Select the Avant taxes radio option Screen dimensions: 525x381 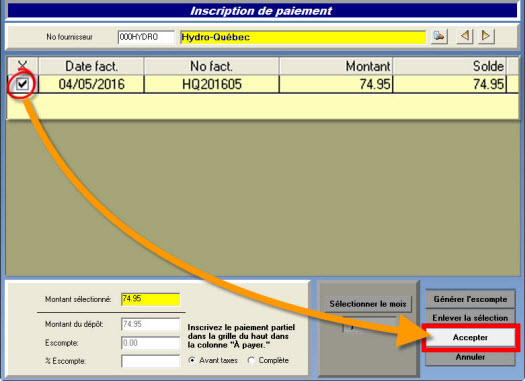coord(192,361)
